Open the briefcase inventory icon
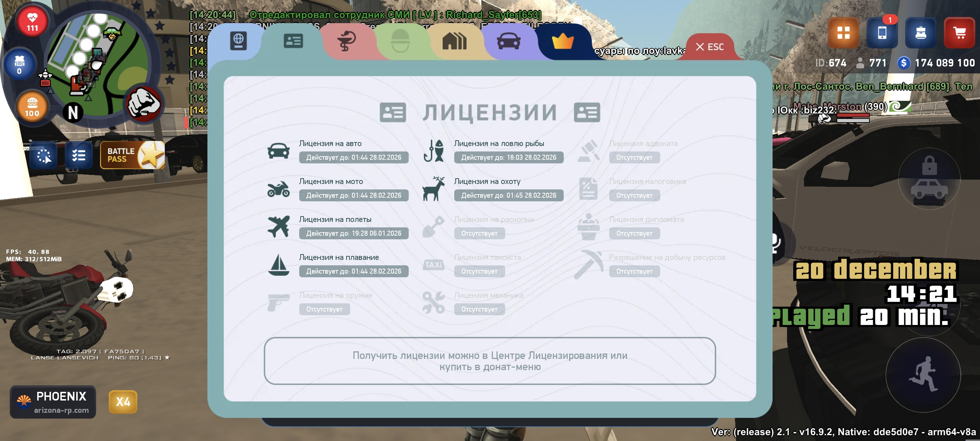 920,33
